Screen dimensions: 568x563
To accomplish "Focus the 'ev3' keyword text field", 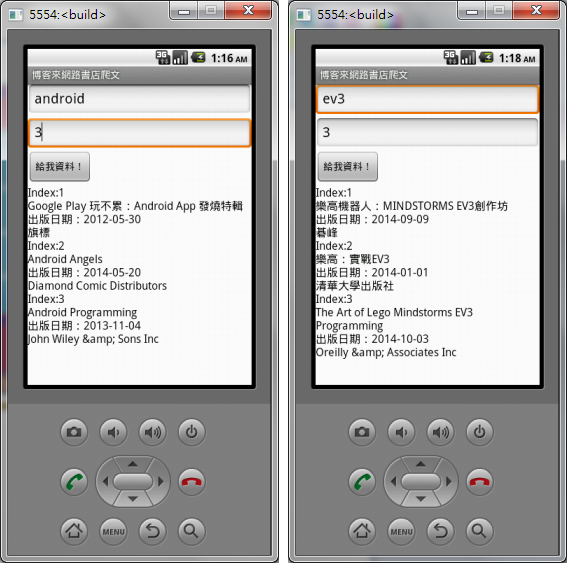I will 427,99.
